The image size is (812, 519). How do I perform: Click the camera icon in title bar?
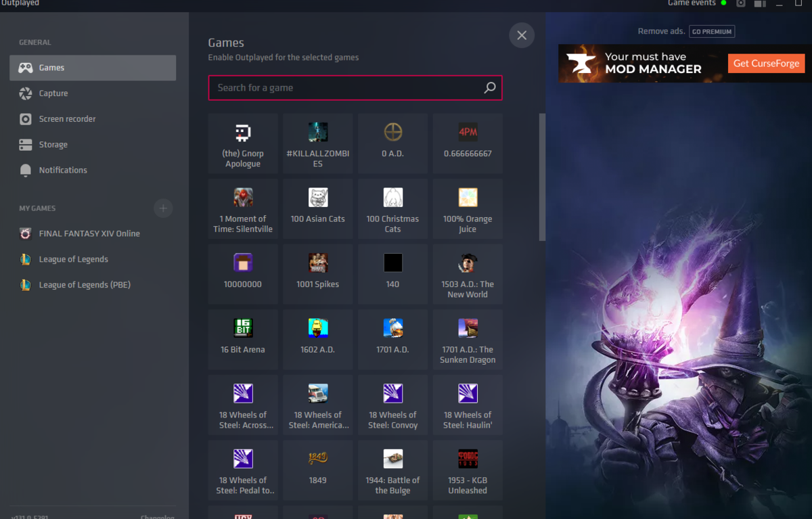[741, 3]
